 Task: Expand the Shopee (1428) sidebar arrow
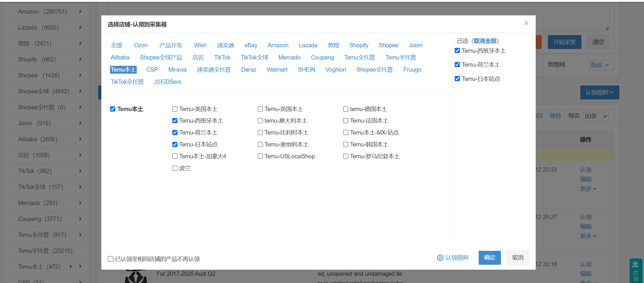point(80,75)
